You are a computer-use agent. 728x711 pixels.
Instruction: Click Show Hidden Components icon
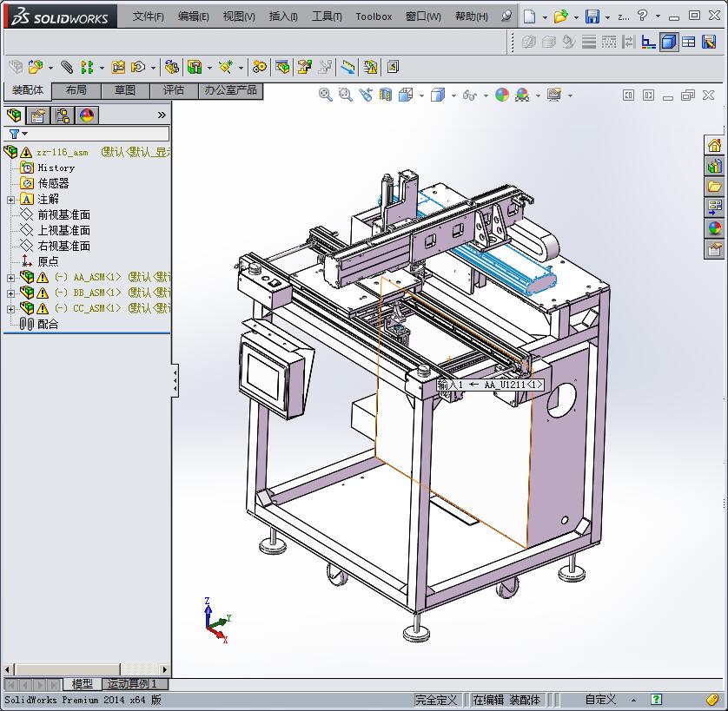click(171, 68)
